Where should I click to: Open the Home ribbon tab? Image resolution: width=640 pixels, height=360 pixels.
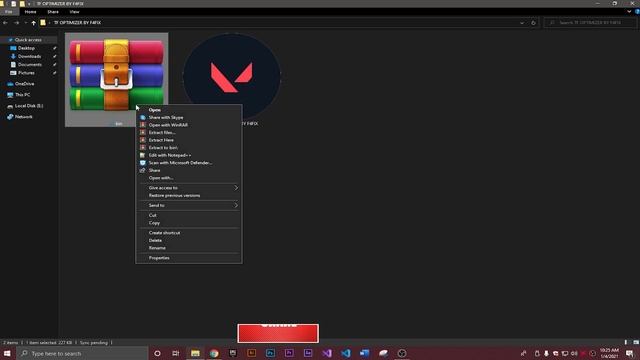(30, 12)
